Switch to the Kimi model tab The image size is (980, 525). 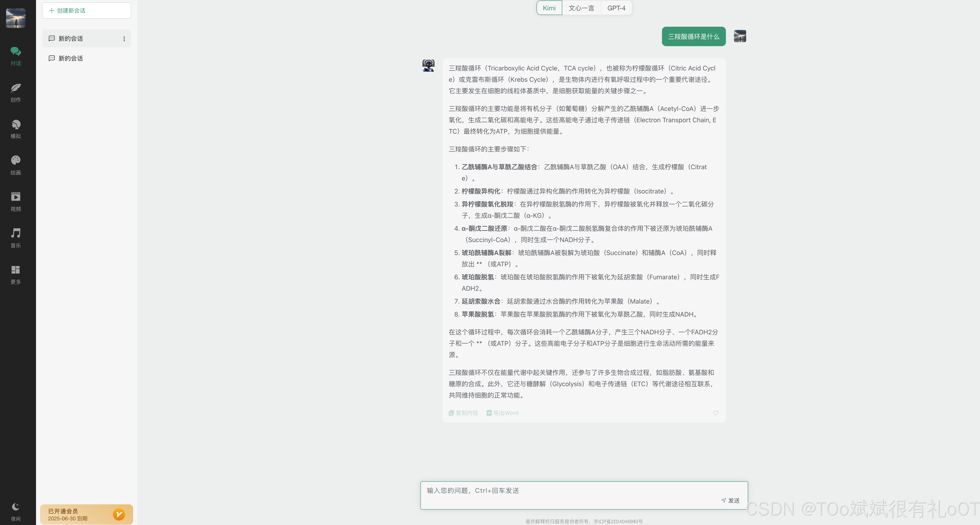coord(549,8)
